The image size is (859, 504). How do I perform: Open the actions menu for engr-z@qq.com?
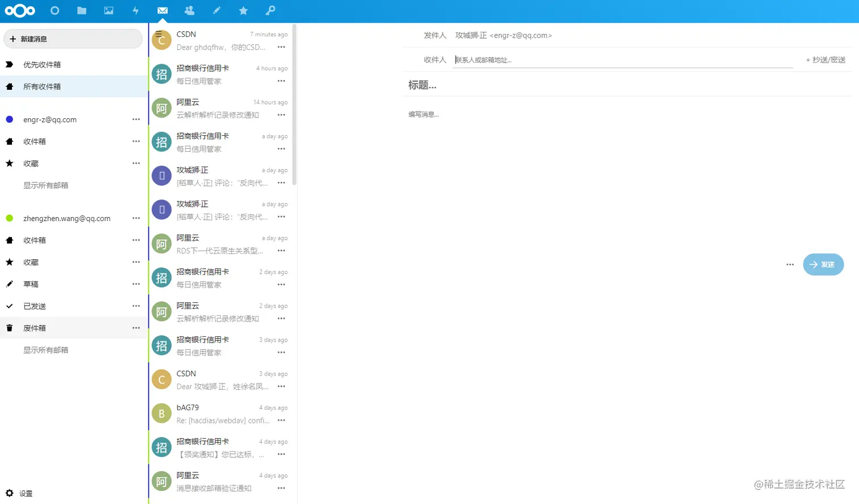point(135,119)
